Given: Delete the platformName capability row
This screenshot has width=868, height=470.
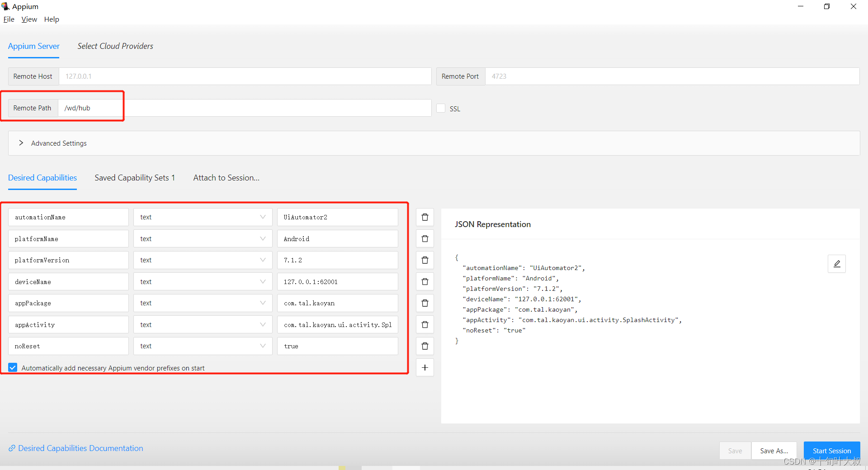Looking at the screenshot, I should click(425, 238).
